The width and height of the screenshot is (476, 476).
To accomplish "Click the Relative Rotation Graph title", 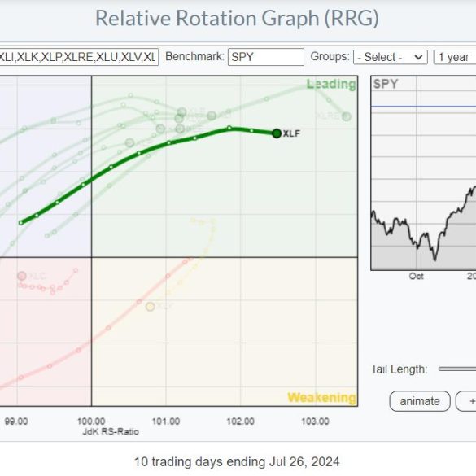I will click(x=237, y=18).
